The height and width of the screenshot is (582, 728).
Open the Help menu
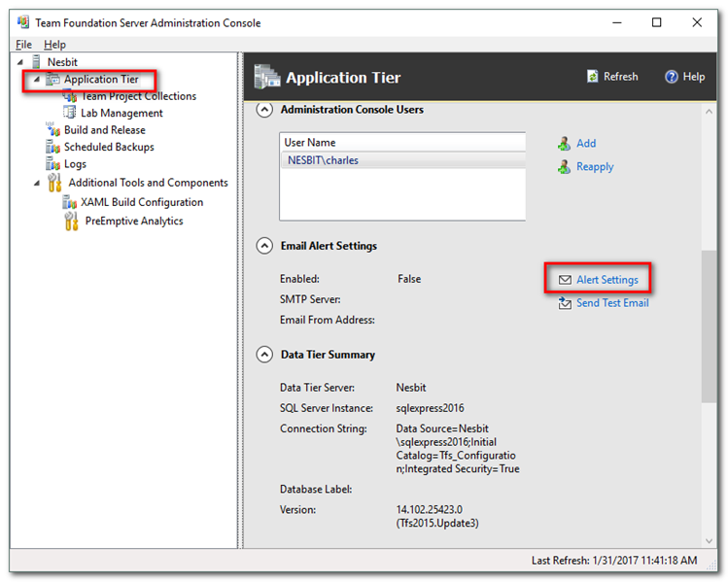coord(54,45)
